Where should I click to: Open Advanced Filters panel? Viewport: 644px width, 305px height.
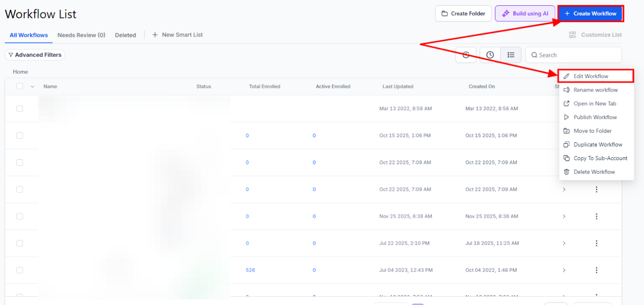click(35, 55)
